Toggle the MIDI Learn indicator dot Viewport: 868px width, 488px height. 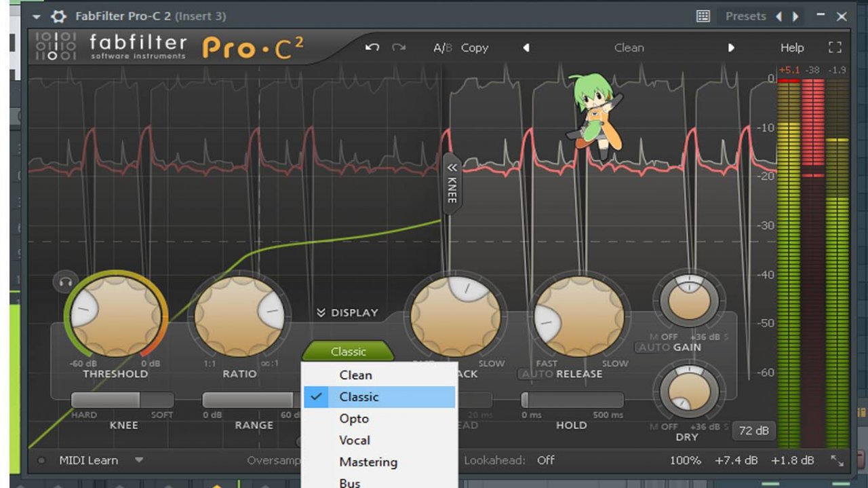41,460
